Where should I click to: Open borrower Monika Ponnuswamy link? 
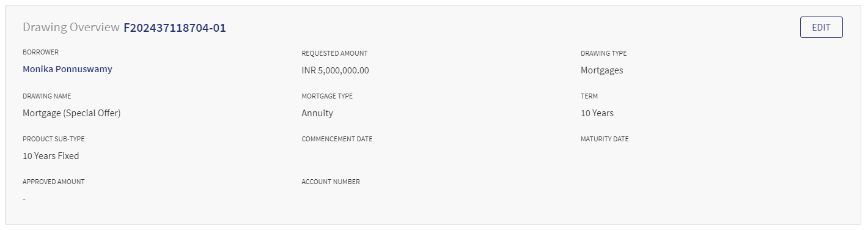point(67,69)
